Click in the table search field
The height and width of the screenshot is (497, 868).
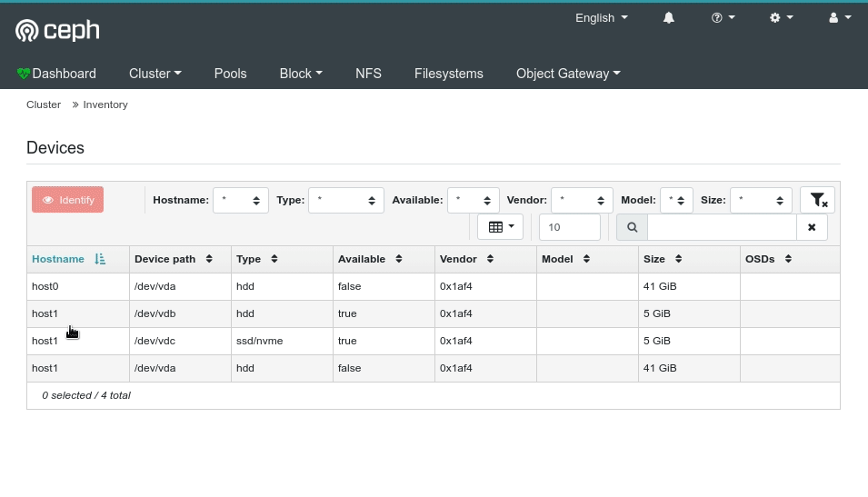point(722,227)
